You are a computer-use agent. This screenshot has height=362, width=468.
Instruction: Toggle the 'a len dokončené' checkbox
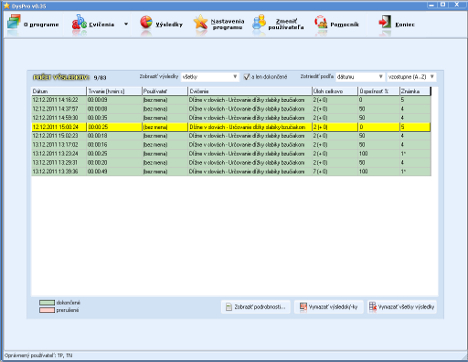tap(247, 77)
